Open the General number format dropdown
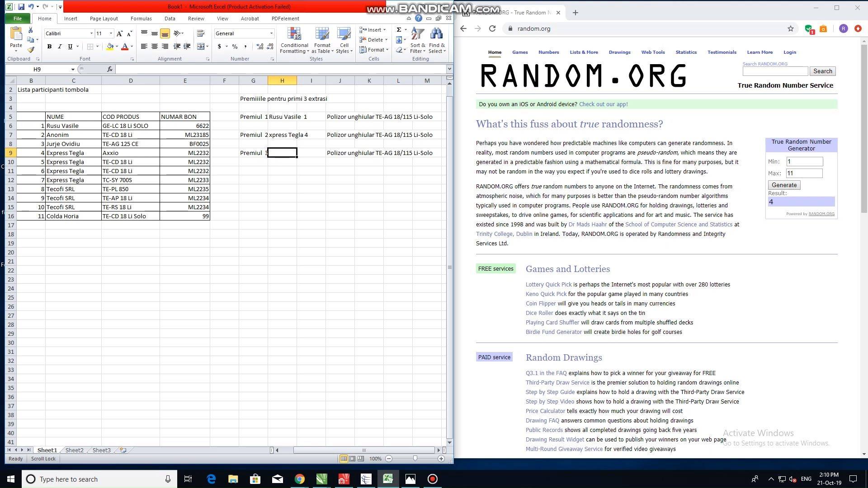The height and width of the screenshot is (488, 868). (x=271, y=33)
